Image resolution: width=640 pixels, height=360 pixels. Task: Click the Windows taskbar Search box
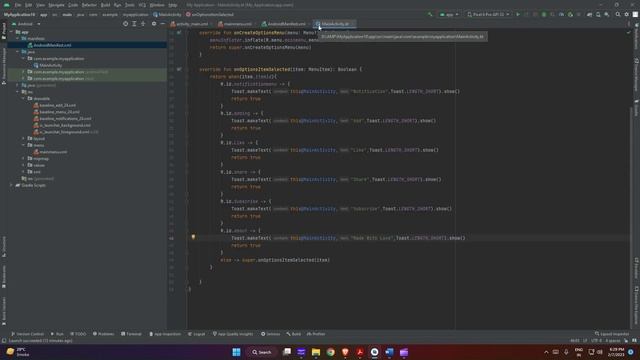[262, 352]
